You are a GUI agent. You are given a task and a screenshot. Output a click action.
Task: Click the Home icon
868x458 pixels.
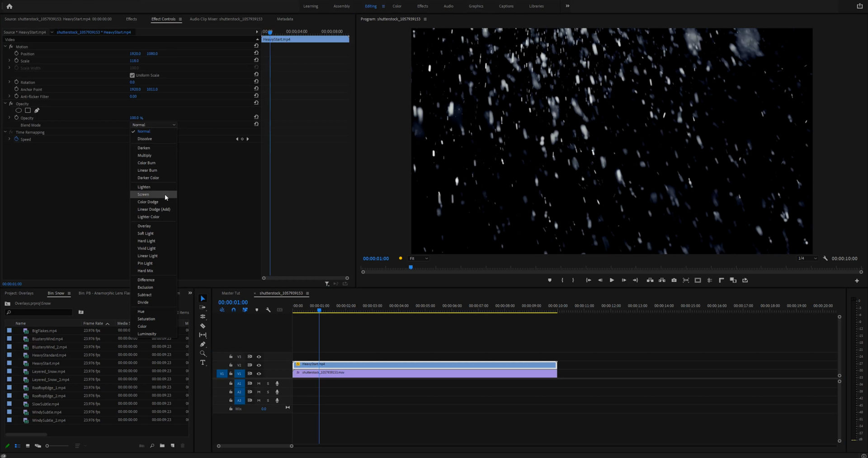pos(9,6)
